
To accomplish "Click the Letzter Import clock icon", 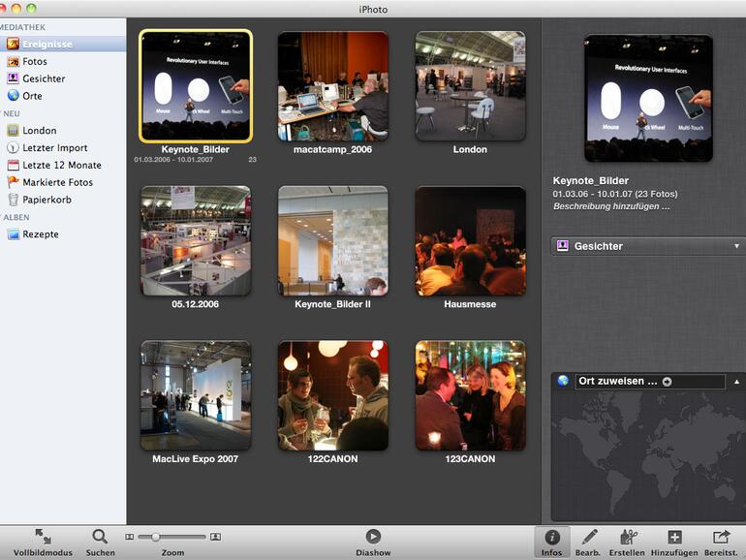I will point(13,147).
